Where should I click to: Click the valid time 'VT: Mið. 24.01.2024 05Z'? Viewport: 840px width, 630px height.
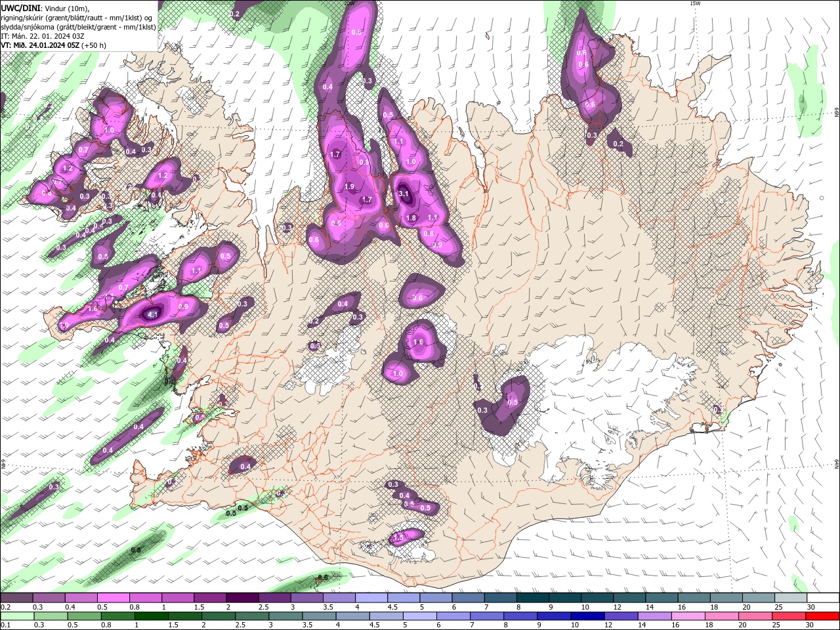tap(41, 45)
